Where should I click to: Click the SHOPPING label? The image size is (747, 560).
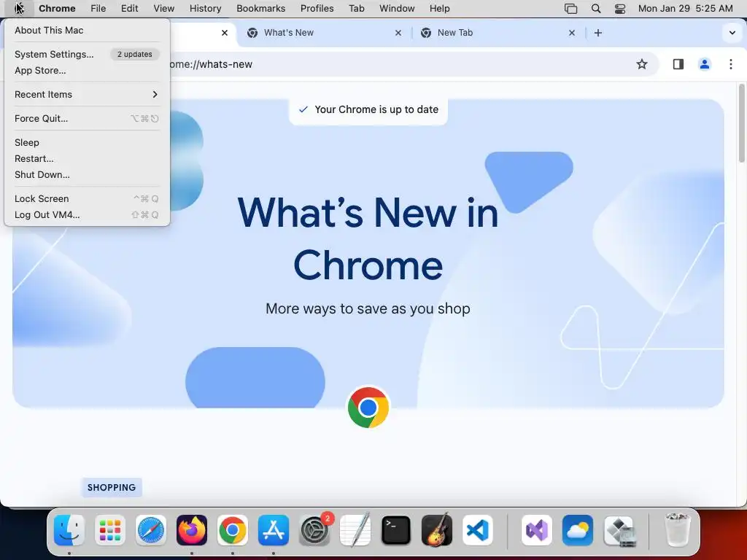[112, 488]
